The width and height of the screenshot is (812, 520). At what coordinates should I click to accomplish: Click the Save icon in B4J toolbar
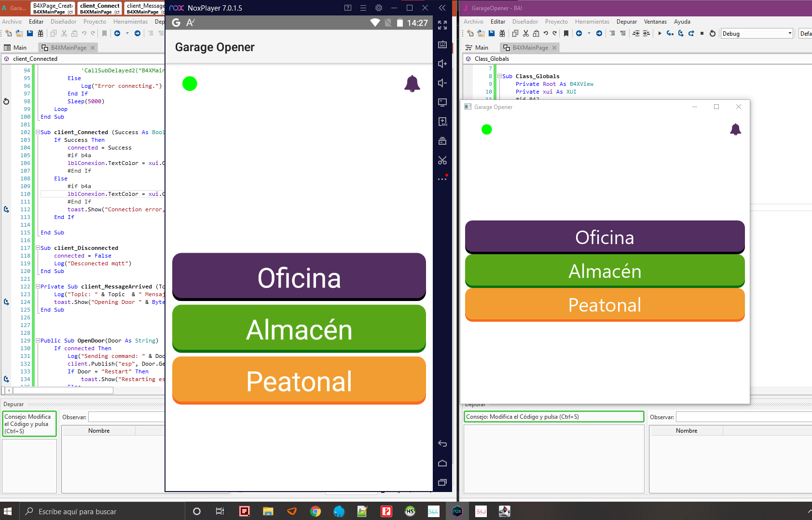pyautogui.click(x=492, y=33)
